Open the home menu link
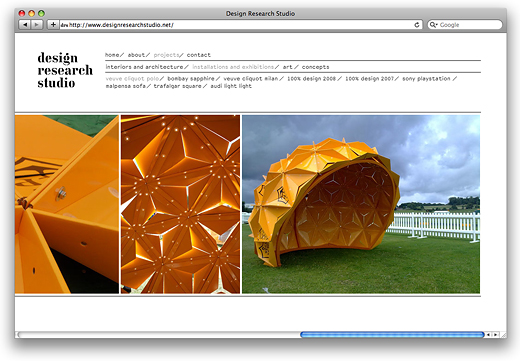The height and width of the screenshot is (361, 520). 112,55
